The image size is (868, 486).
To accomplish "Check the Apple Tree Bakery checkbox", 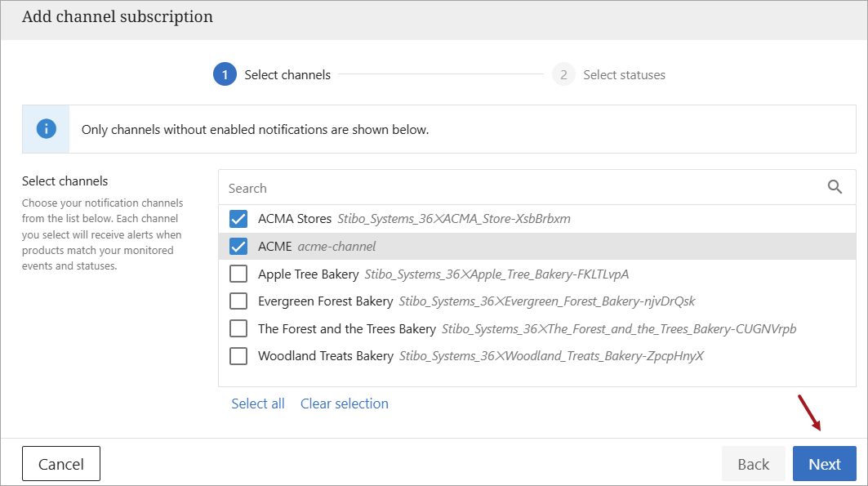I will [x=238, y=274].
